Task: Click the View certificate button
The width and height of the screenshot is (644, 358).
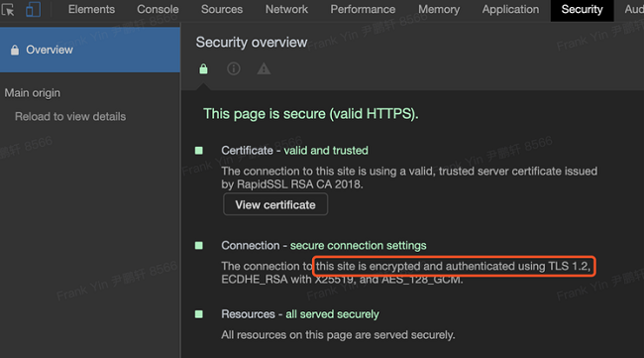Action: (x=275, y=204)
